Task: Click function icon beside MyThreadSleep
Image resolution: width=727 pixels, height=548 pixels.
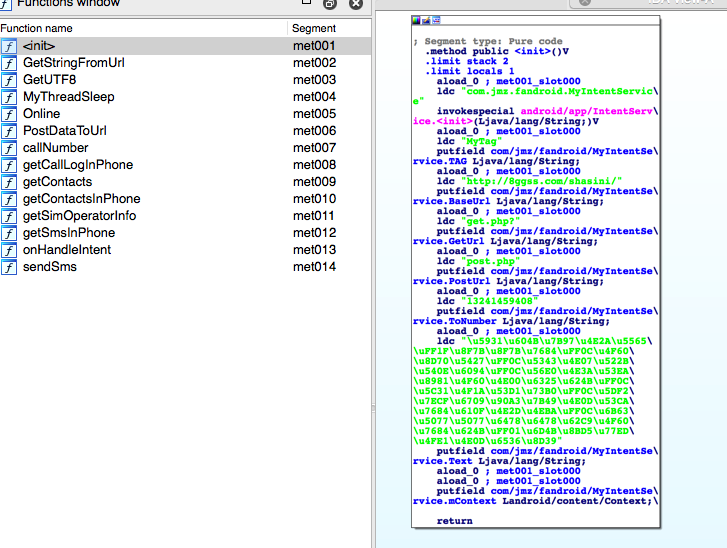Action: [x=9, y=97]
